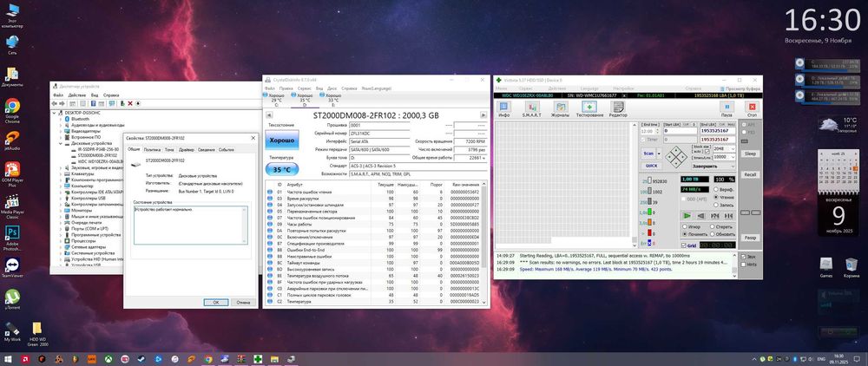Screen dimensions: 868x366
Task: Open the Scan dropdown arrow in Victoria
Action: (658, 154)
